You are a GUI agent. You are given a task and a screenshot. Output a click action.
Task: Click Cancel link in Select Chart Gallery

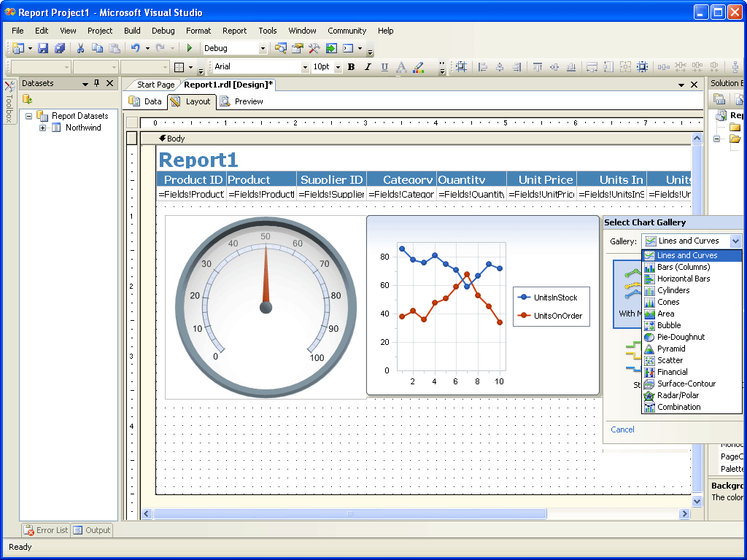(622, 429)
